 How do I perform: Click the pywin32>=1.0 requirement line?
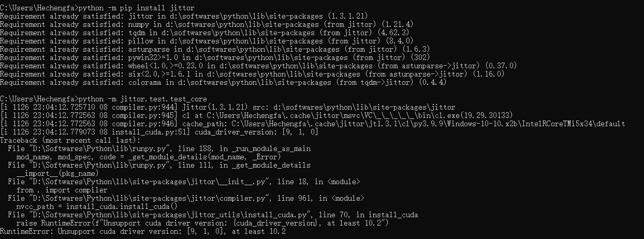pyautogui.click(x=212, y=57)
